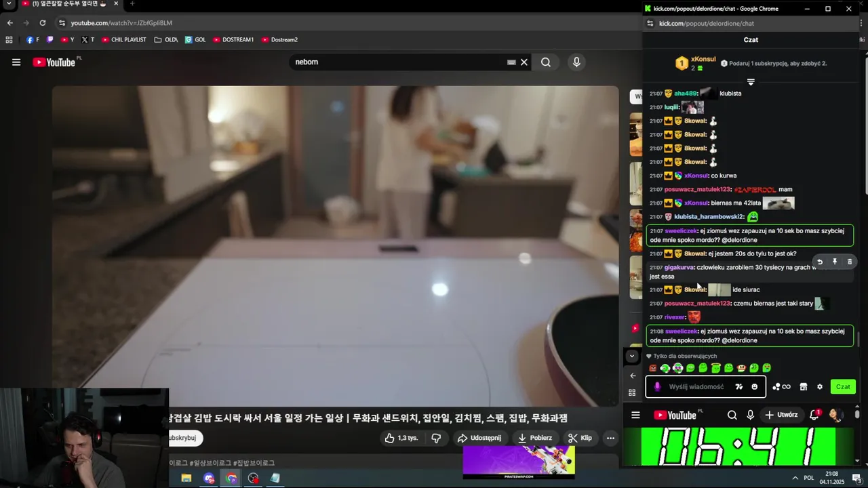The width and height of the screenshot is (868, 488).
Task: Open the OLD\ bookmarks folder
Action: (165, 40)
